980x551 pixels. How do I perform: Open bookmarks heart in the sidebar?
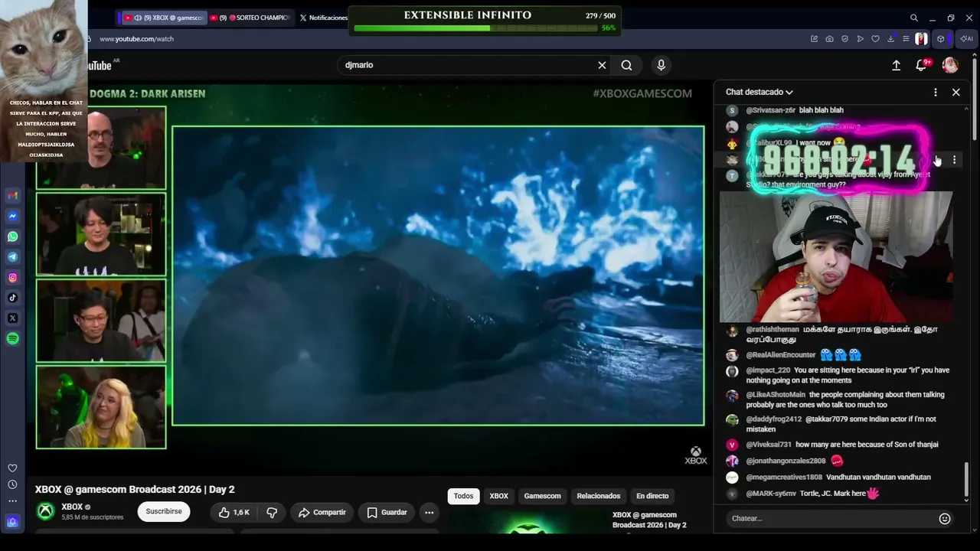coord(12,468)
